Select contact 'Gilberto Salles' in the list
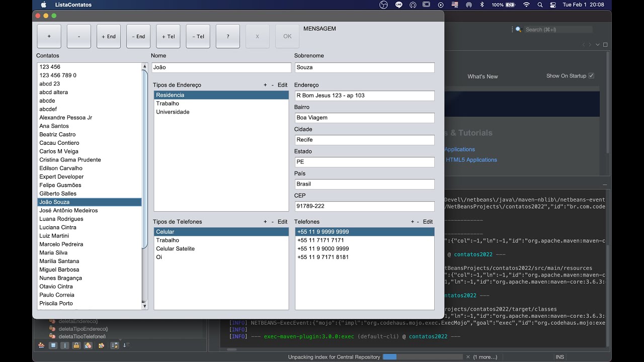Viewport: 644px width, 362px height. (90, 194)
